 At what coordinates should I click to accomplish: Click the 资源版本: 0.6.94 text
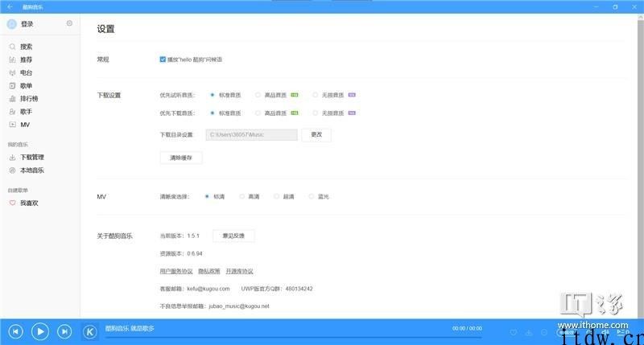pyautogui.click(x=181, y=253)
